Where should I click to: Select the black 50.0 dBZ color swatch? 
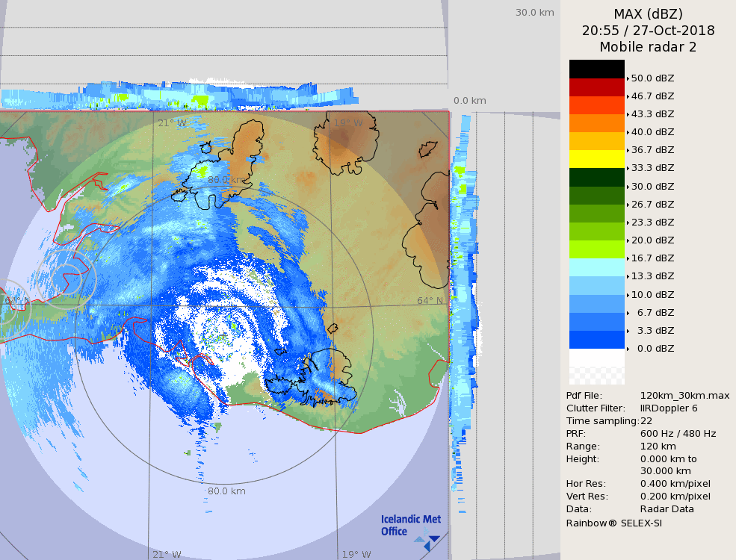pyautogui.click(x=596, y=69)
